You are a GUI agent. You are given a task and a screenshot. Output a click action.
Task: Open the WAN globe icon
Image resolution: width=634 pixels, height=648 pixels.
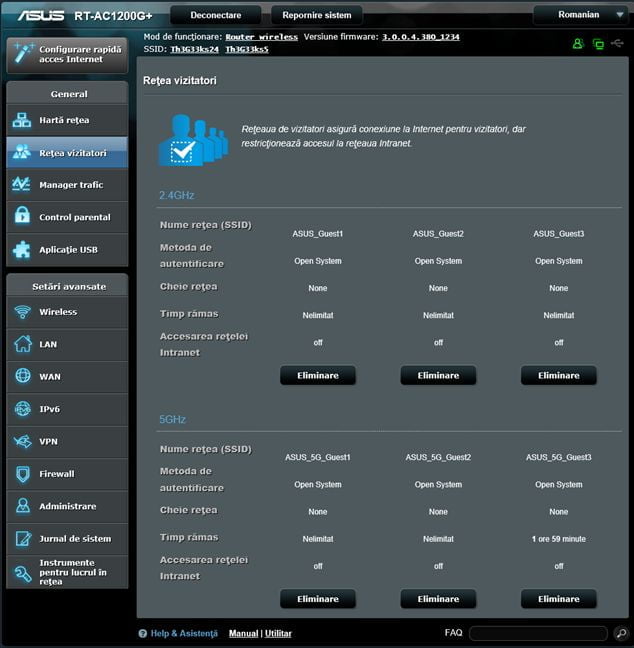tap(22, 376)
